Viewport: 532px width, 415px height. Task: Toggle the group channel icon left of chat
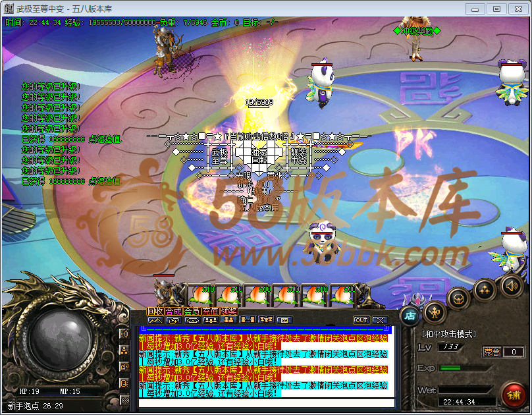(124, 350)
